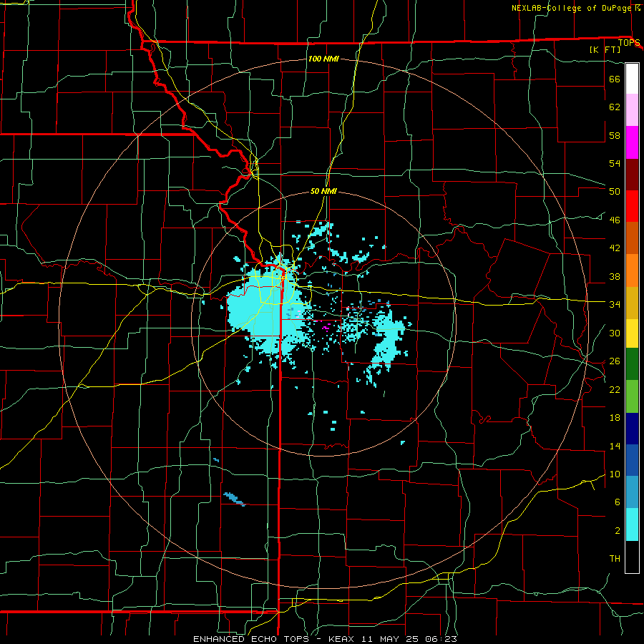Click the '42' legend value
Viewport: 644px width, 644px height.
pyautogui.click(x=615, y=248)
